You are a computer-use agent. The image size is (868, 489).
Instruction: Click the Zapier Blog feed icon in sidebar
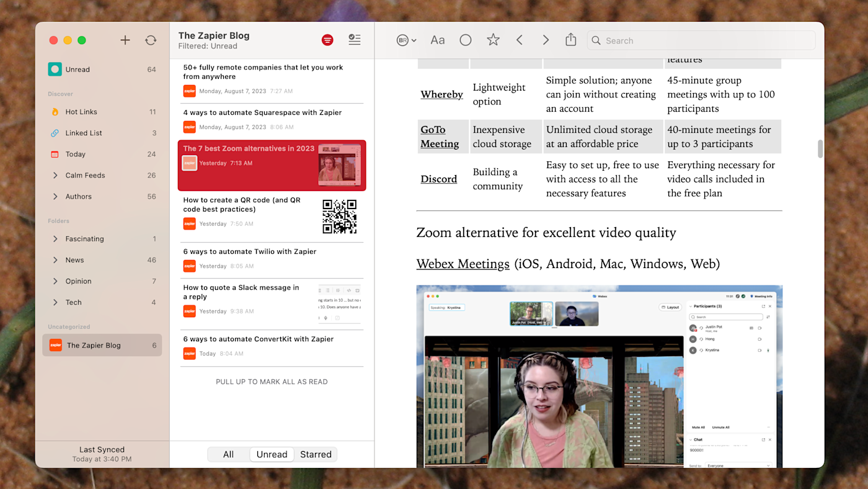click(x=56, y=345)
